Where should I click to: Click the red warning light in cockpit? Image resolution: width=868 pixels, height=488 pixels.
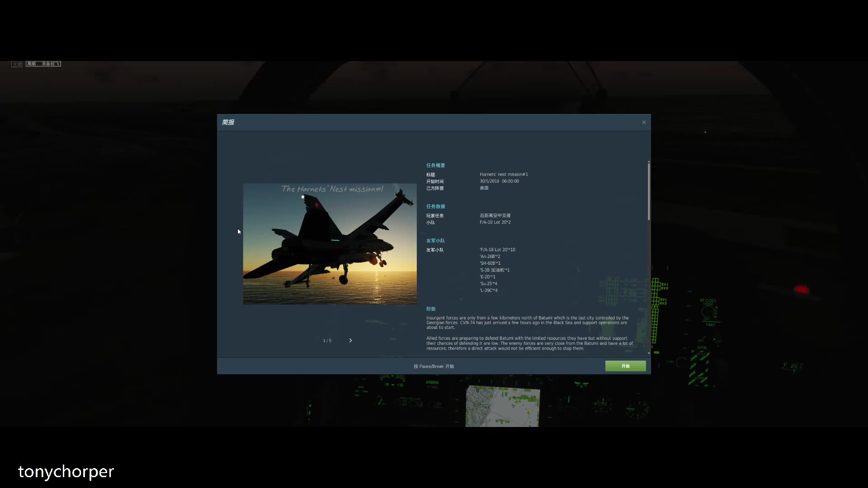[802, 290]
